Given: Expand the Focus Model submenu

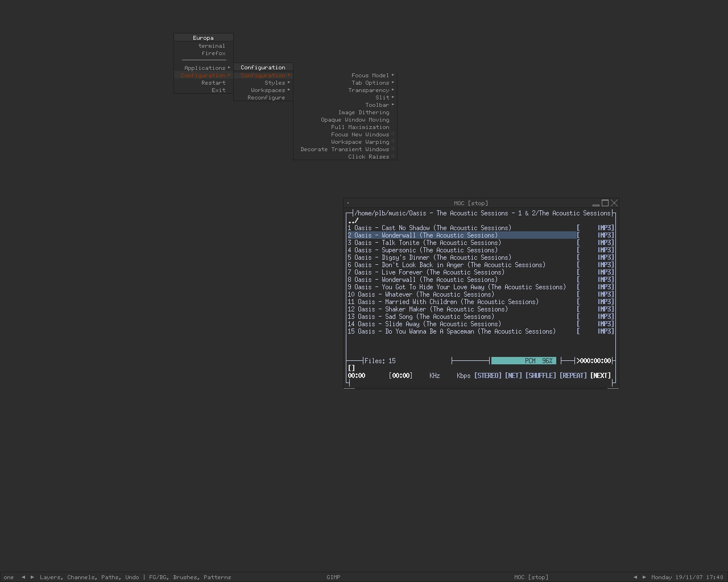Looking at the screenshot, I should point(345,76).
